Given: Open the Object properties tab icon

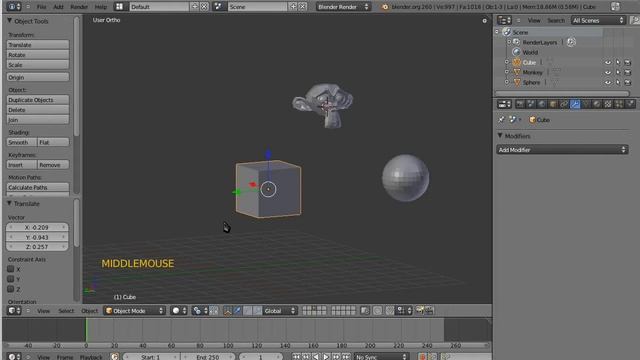Looking at the screenshot, I should tap(553, 104).
